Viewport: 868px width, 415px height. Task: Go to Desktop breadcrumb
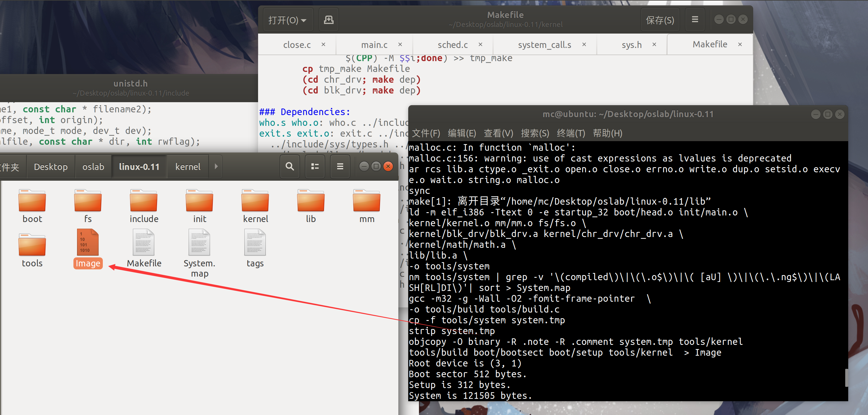tap(51, 167)
